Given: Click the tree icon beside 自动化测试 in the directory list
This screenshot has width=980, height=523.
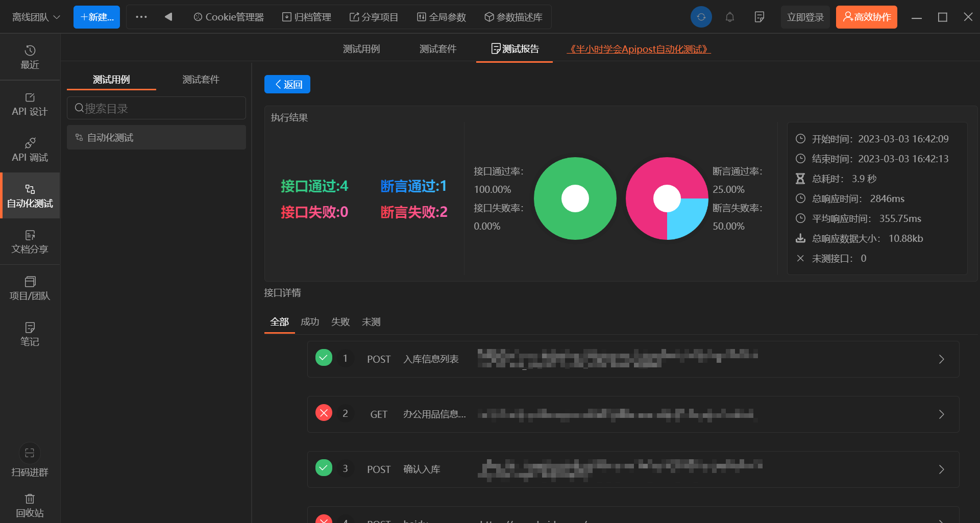Looking at the screenshot, I should [x=79, y=137].
